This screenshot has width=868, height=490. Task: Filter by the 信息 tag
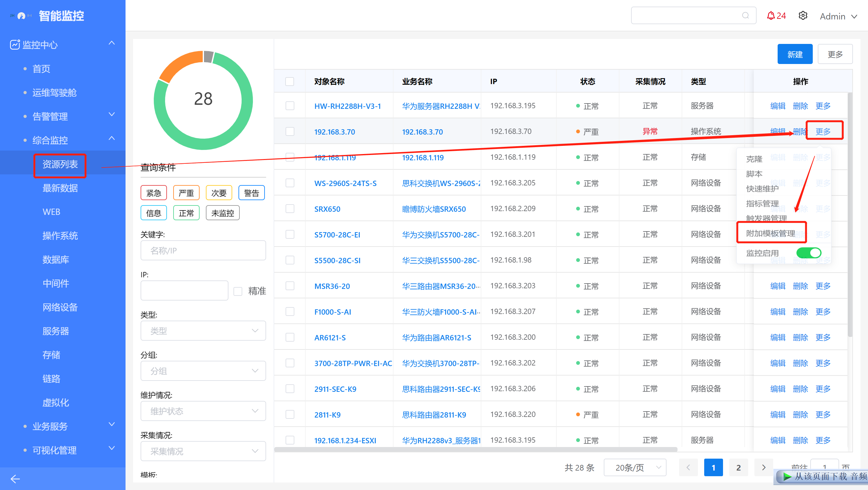(154, 213)
